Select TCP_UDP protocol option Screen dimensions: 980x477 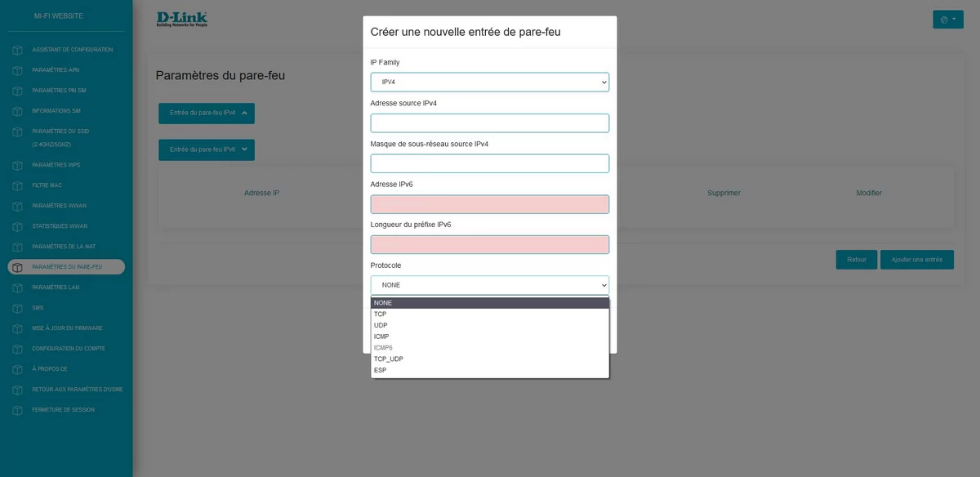click(x=490, y=359)
